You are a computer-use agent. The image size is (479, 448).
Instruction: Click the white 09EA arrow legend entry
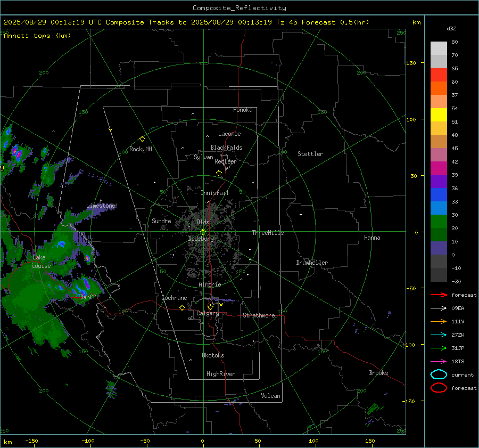(x=439, y=308)
